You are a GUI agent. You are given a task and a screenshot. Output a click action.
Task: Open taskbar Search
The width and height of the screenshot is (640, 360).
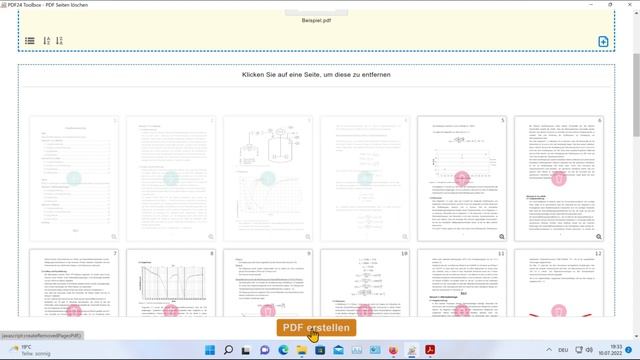coord(229,350)
